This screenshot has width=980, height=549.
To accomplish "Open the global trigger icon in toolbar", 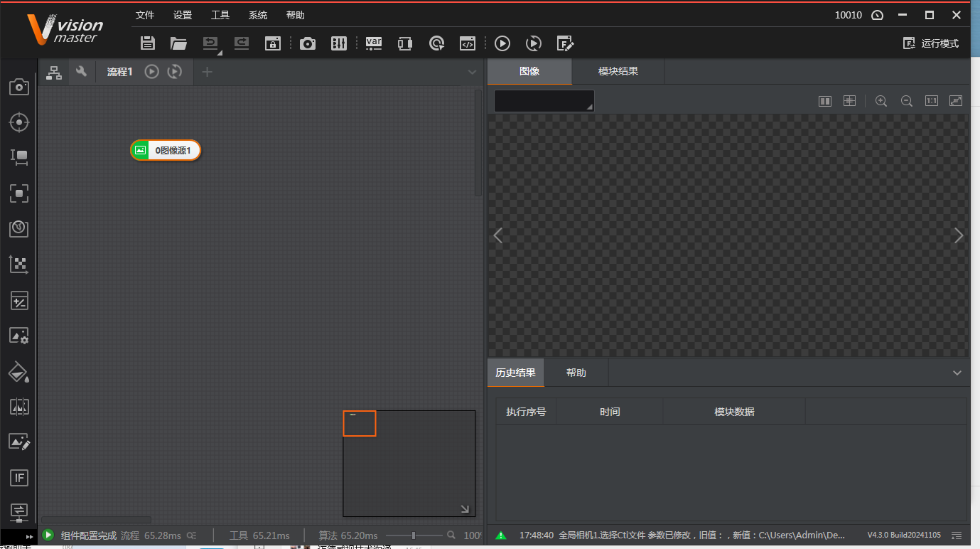I will (x=437, y=43).
